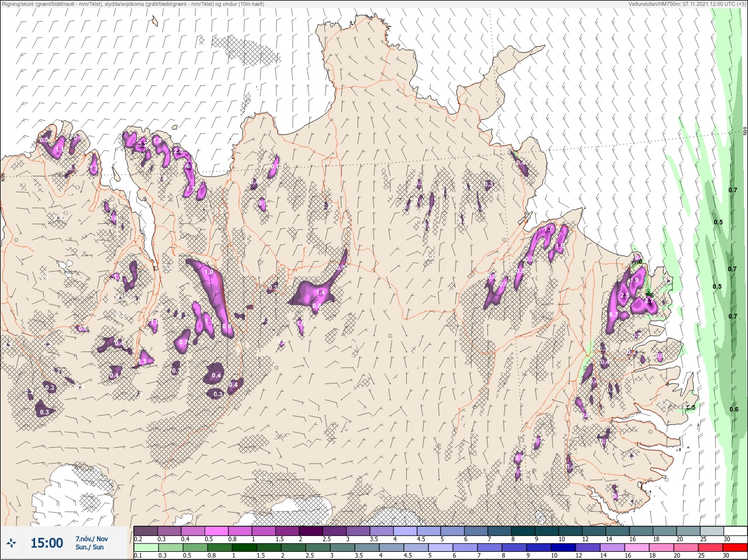Viewport: 748px width, 560px height.
Task: Click the Veðurstofan logo icon beside the time
Action: 12,543
